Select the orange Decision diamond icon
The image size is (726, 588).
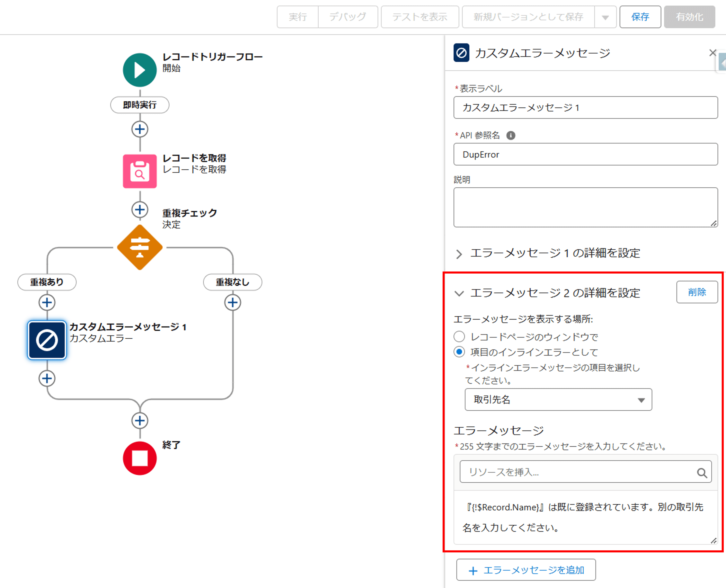140,247
